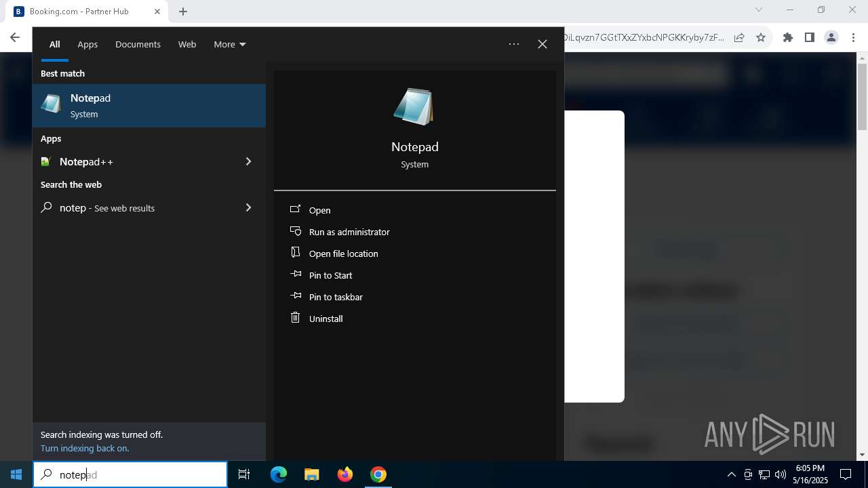Screen dimensions: 868x488
Task: Launch Firefox from the taskbar
Action: [x=345, y=474]
